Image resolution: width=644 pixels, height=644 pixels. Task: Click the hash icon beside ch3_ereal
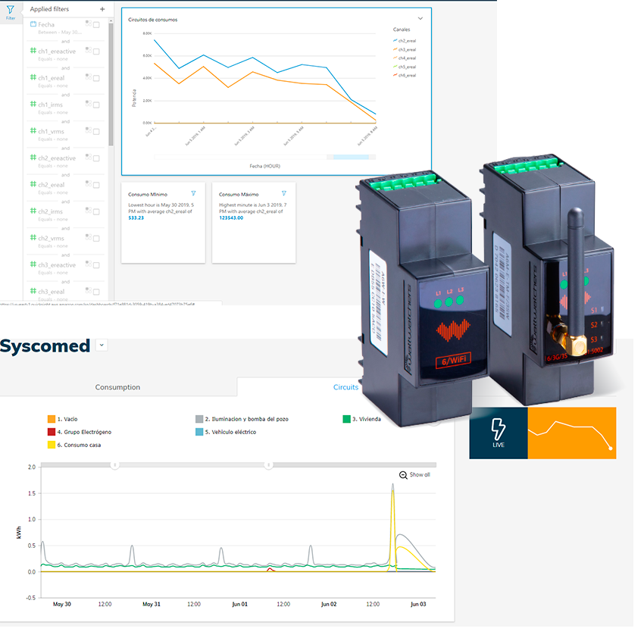pos(33,291)
